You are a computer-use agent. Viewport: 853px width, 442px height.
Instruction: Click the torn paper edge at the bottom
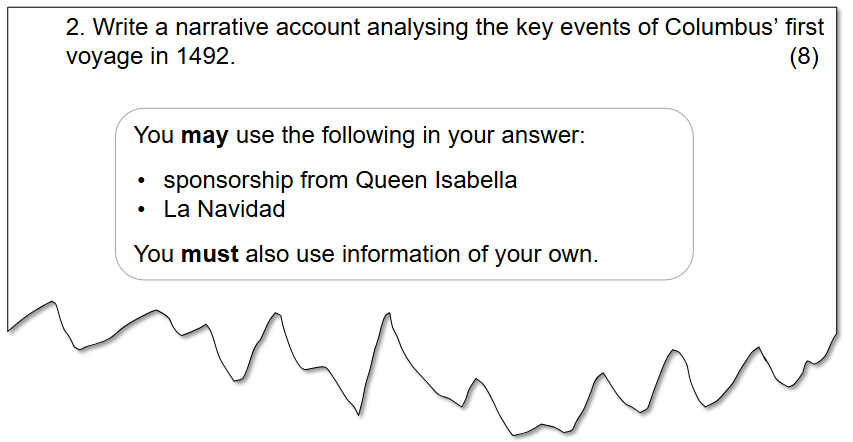(422, 370)
